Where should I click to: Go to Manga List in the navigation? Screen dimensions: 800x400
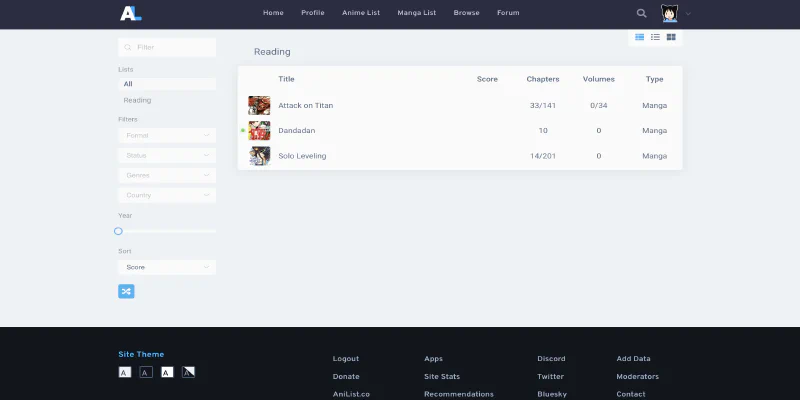[416, 13]
